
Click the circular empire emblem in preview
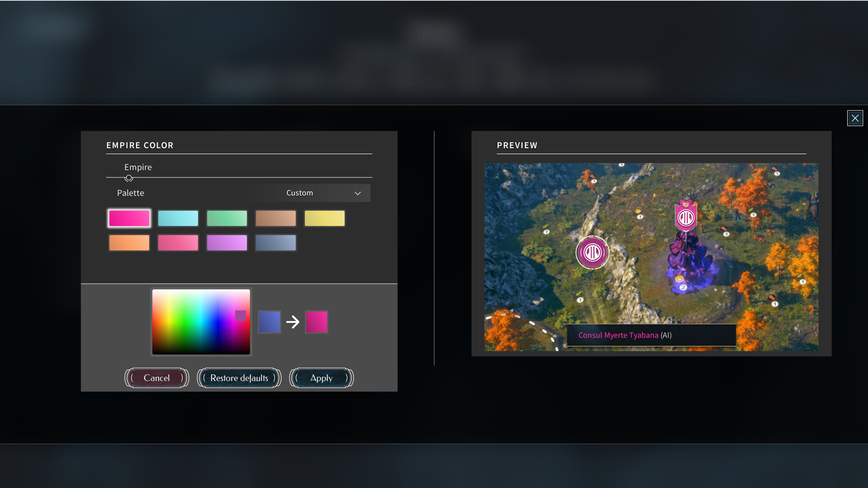(x=592, y=252)
